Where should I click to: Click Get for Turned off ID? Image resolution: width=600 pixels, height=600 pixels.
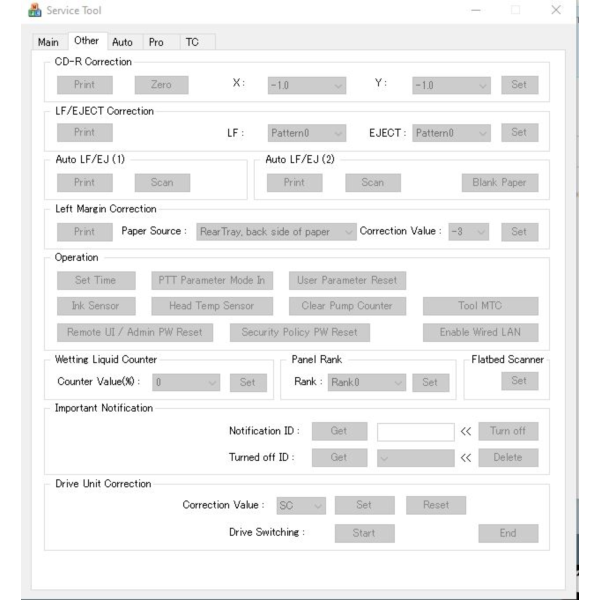tap(339, 458)
